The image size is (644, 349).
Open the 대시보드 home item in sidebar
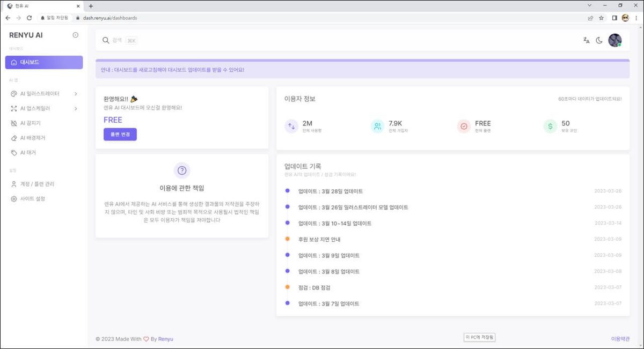(x=44, y=62)
